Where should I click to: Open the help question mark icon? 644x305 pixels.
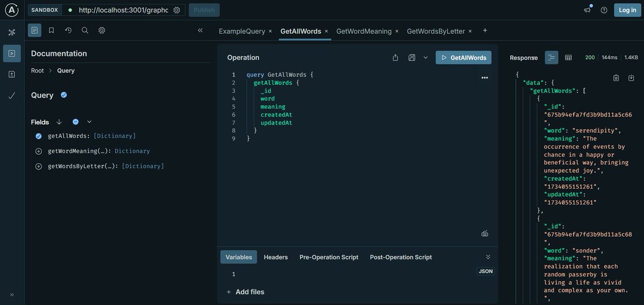604,10
